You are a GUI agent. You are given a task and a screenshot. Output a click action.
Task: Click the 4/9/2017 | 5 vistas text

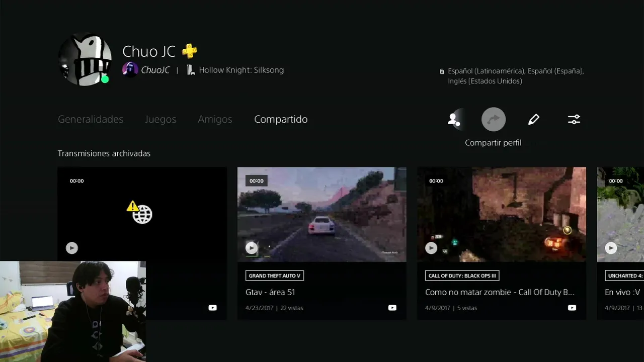click(451, 308)
